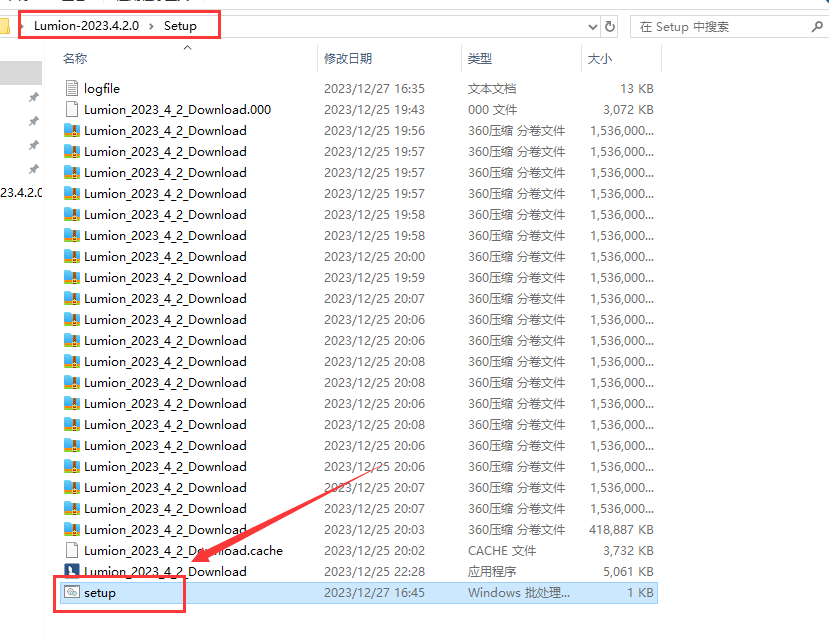The height and width of the screenshot is (638, 829).
Task: Sort files by 修改日期 column
Action: 348,59
